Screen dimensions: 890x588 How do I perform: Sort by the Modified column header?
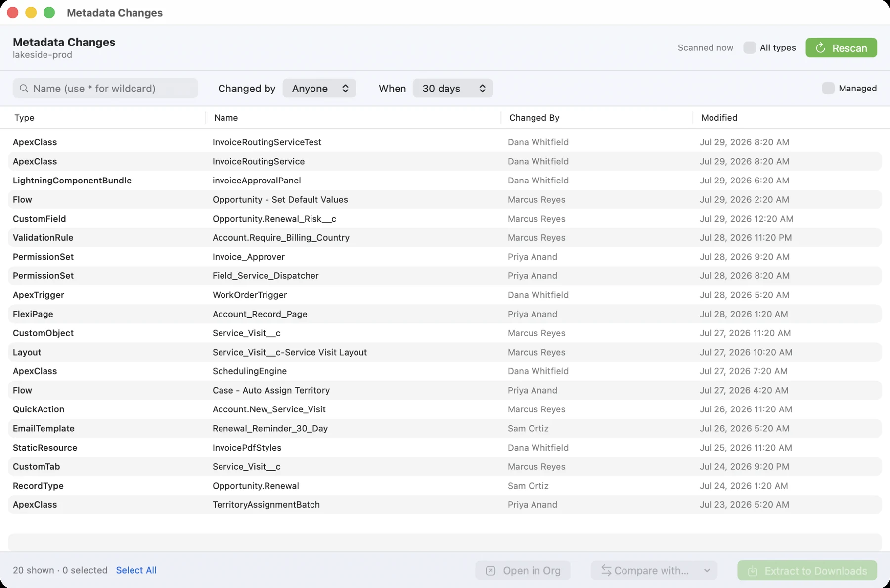[719, 118]
